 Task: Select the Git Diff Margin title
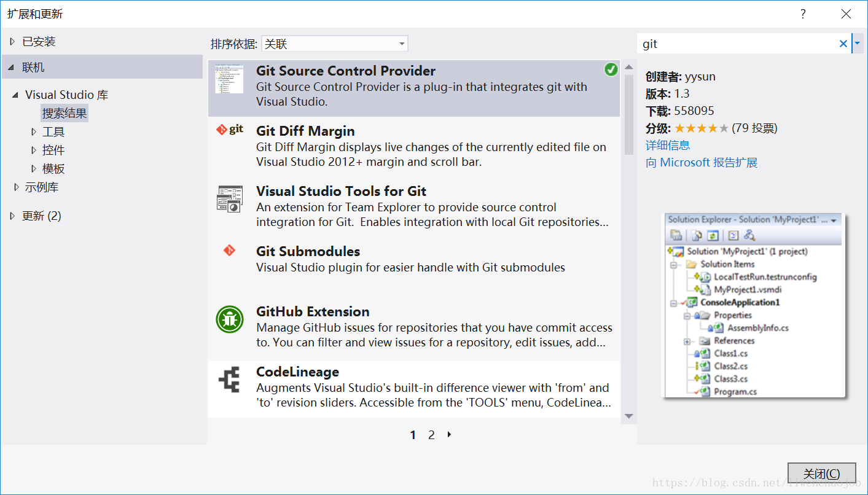tap(305, 131)
